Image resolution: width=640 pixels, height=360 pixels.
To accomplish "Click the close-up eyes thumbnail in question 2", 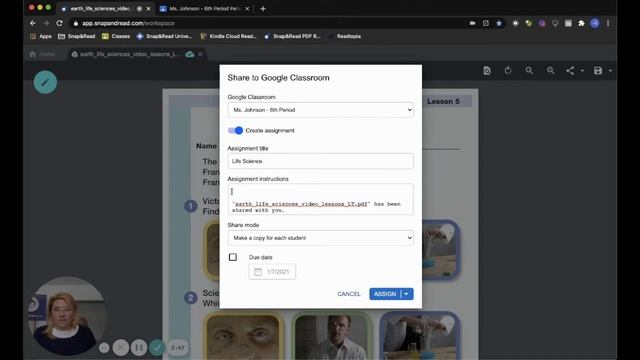I will tap(243, 336).
